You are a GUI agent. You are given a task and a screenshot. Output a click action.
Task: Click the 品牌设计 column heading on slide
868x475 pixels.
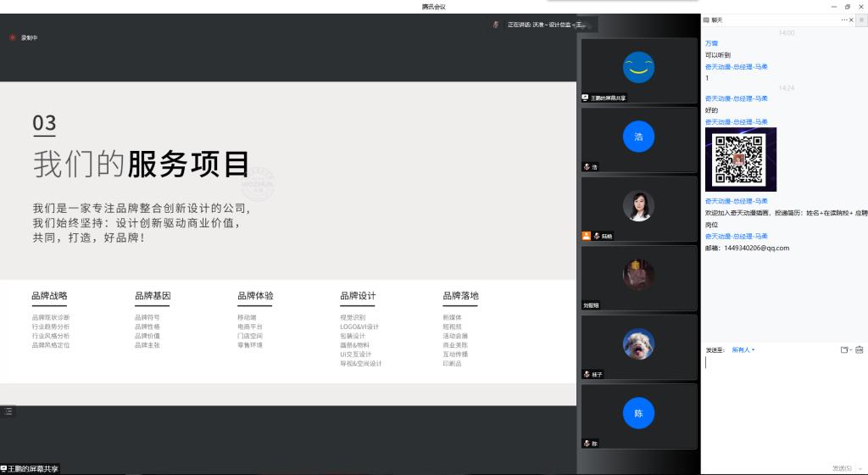[x=358, y=296]
